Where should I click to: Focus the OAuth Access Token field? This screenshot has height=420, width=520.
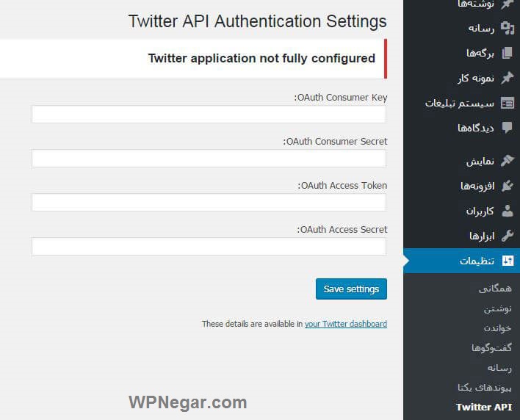click(x=209, y=202)
